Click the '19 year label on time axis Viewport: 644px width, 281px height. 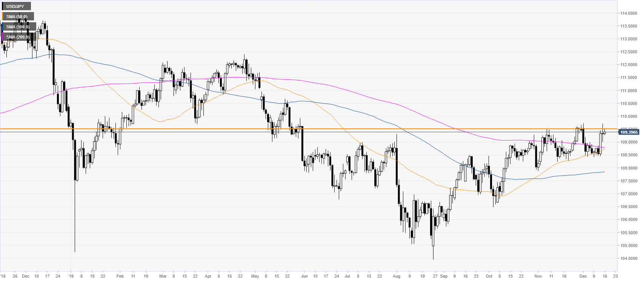[71, 276]
